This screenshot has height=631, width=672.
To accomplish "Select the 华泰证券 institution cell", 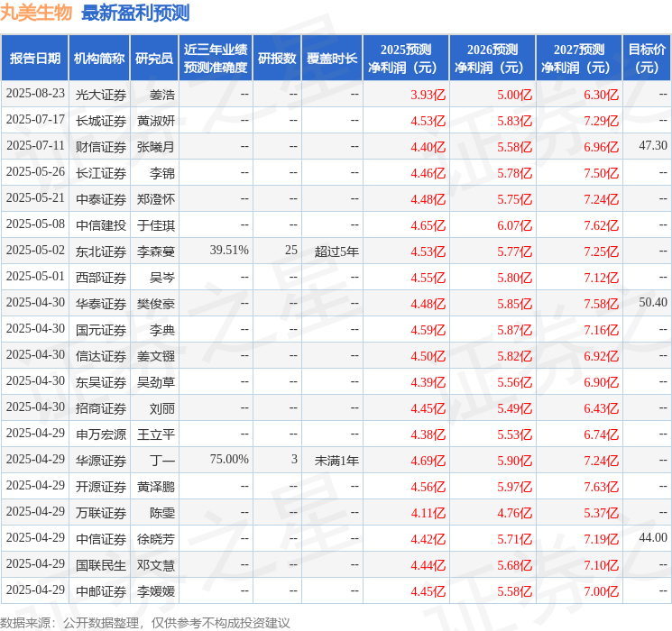I will pyautogui.click(x=101, y=304).
